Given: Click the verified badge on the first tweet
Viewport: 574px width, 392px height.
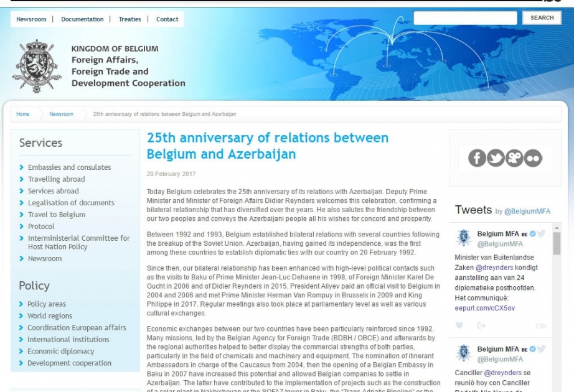Looking at the screenshot, I should click(533, 233).
